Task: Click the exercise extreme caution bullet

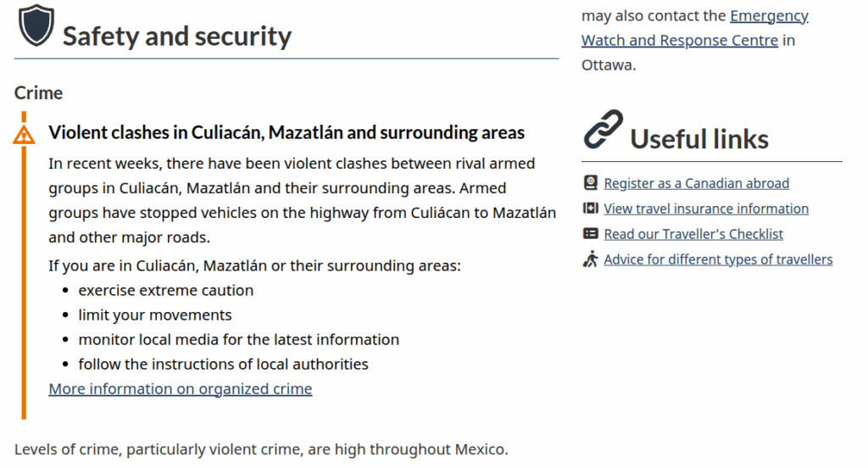Action: click(x=165, y=290)
